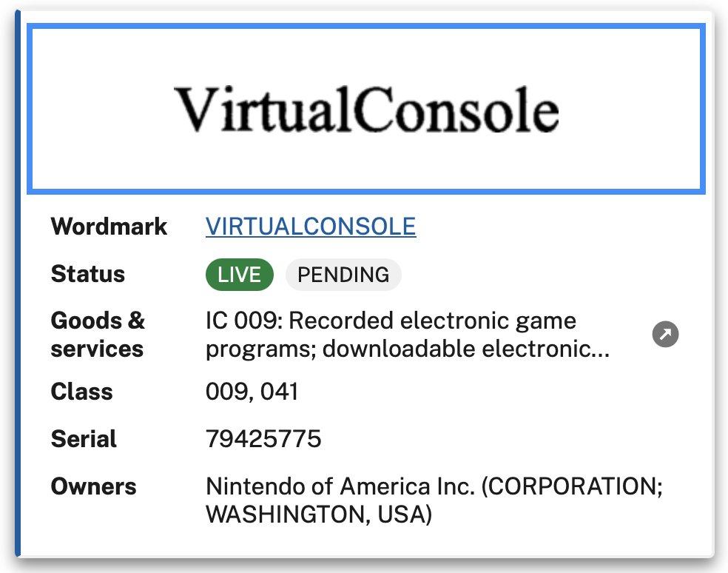Click the Status field label

pos(87,275)
